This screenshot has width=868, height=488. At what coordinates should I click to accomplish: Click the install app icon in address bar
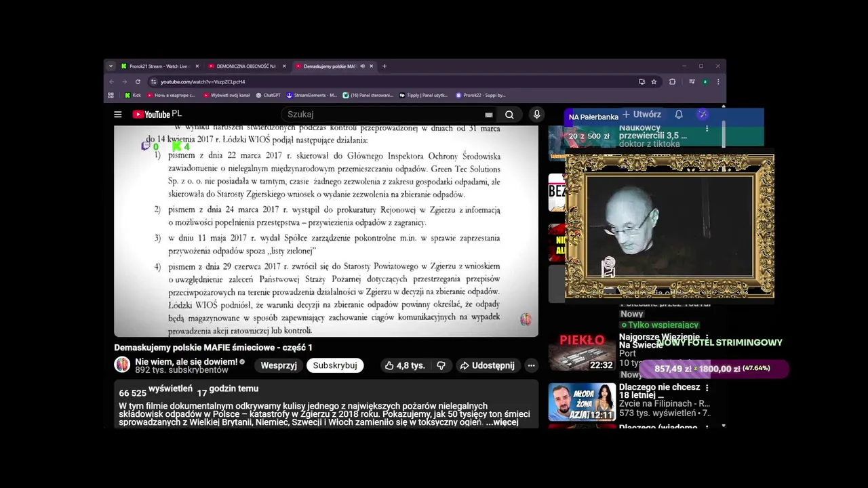[642, 82]
